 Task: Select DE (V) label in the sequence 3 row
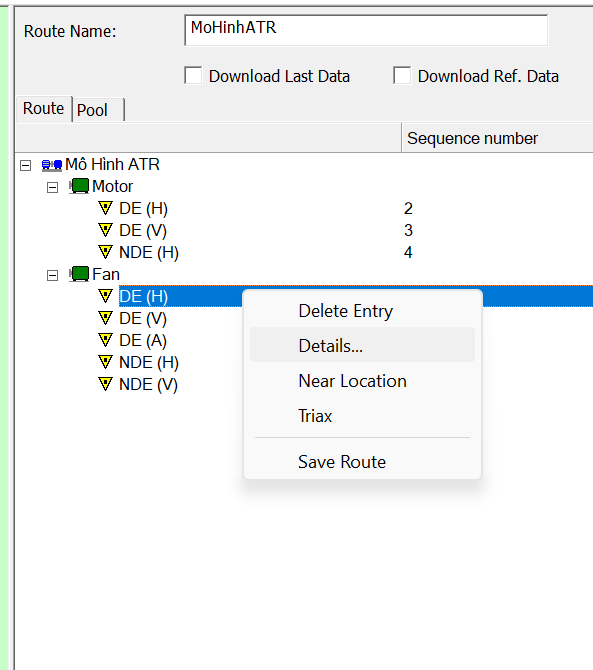pyautogui.click(x=143, y=230)
